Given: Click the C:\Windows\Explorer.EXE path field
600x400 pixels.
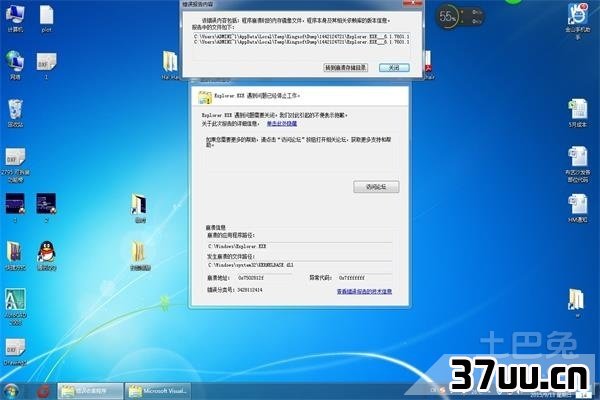Looking at the screenshot, I should pos(299,246).
